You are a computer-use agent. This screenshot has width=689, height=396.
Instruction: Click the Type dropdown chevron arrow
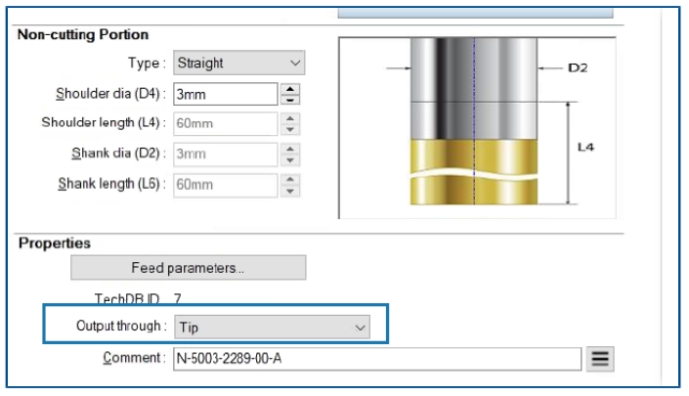coord(295,63)
